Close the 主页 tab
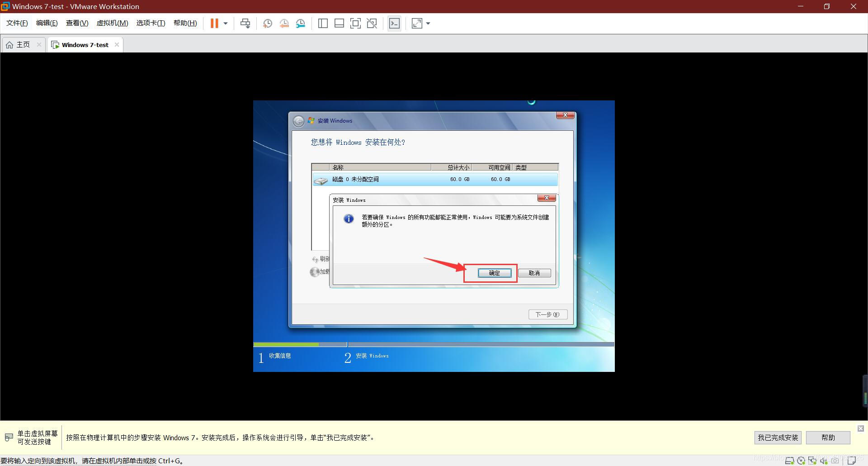868x466 pixels. click(x=39, y=44)
